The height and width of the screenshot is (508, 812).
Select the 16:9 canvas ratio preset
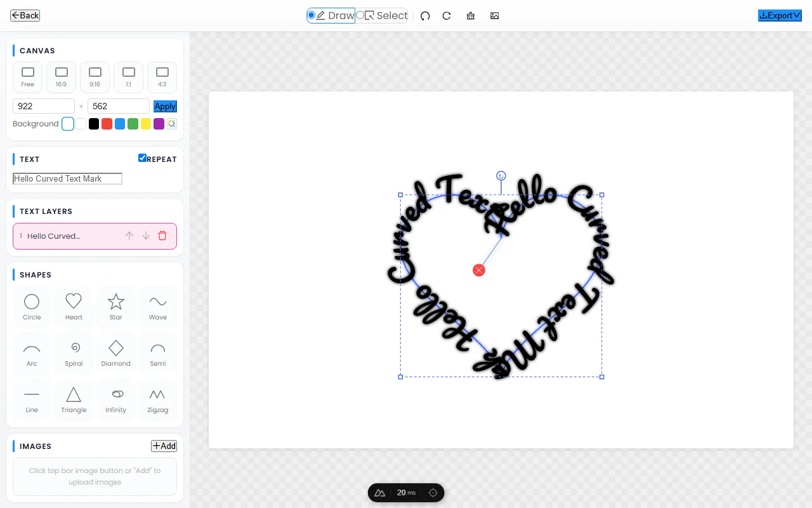coord(62,77)
